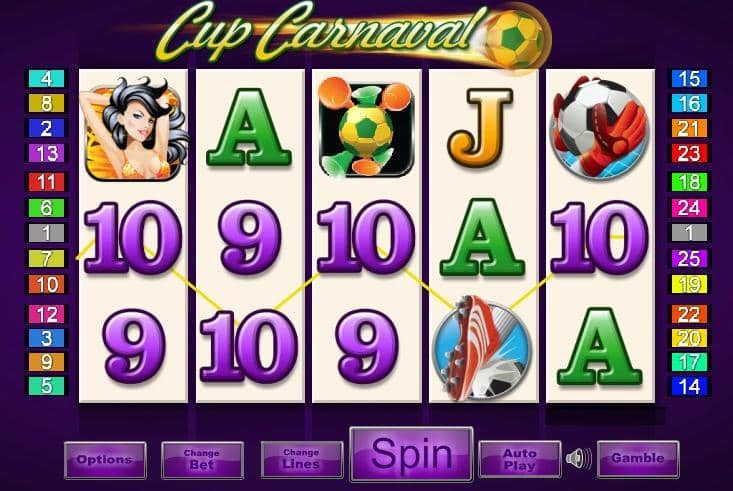Screen dimensions: 733x491
Task: Select the yellow-green soccer ball trophy symbol
Action: click(366, 127)
